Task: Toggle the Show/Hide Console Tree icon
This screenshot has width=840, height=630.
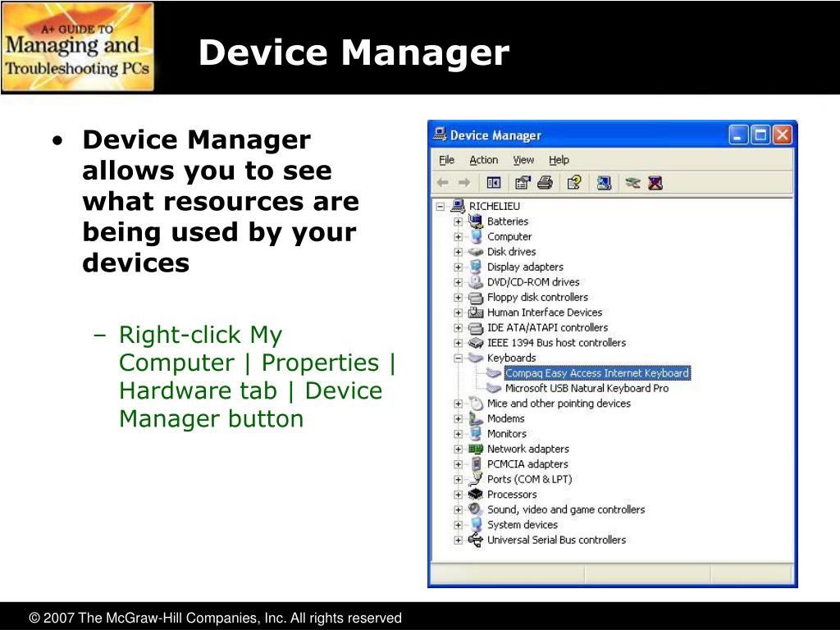Action: pos(493,183)
